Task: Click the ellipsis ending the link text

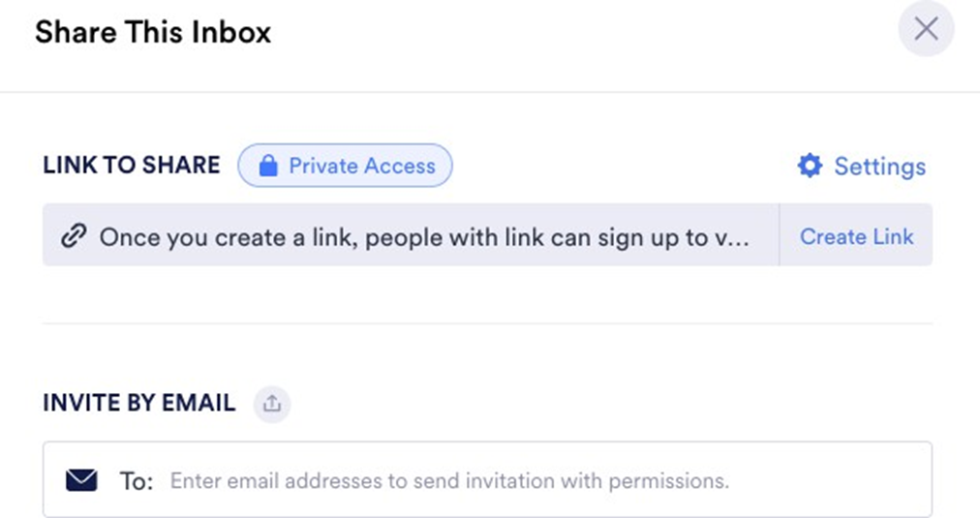Action: [x=738, y=239]
